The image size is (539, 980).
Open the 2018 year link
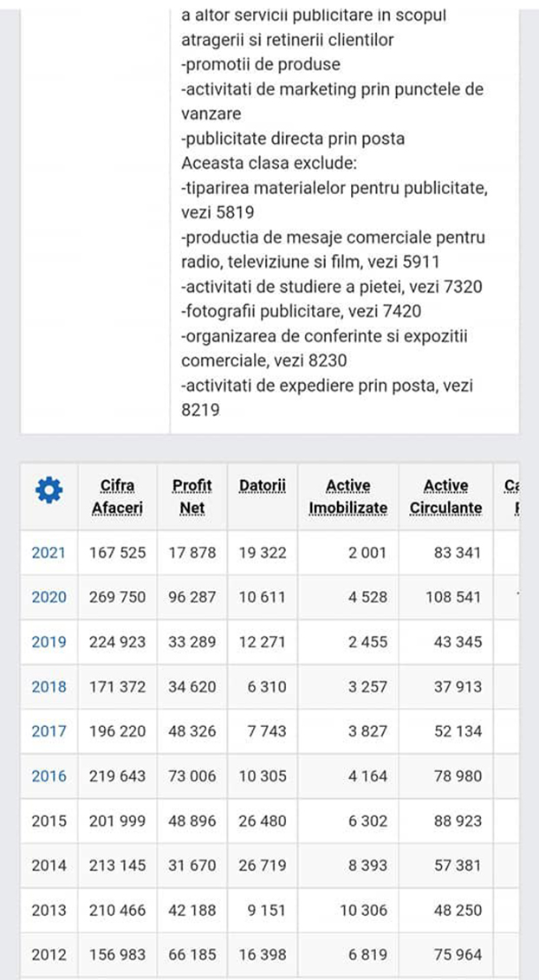pyautogui.click(x=49, y=687)
